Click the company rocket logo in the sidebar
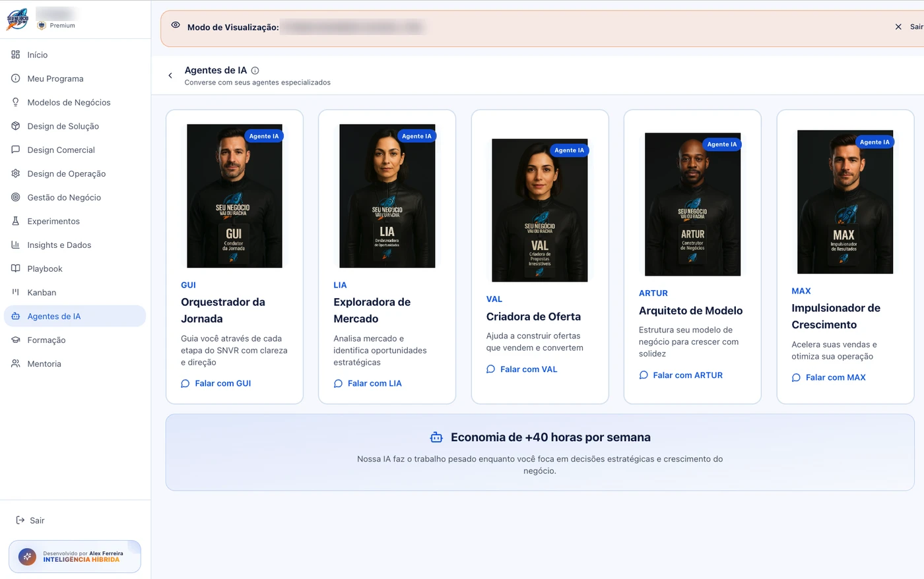The height and width of the screenshot is (579, 924). coord(18,19)
